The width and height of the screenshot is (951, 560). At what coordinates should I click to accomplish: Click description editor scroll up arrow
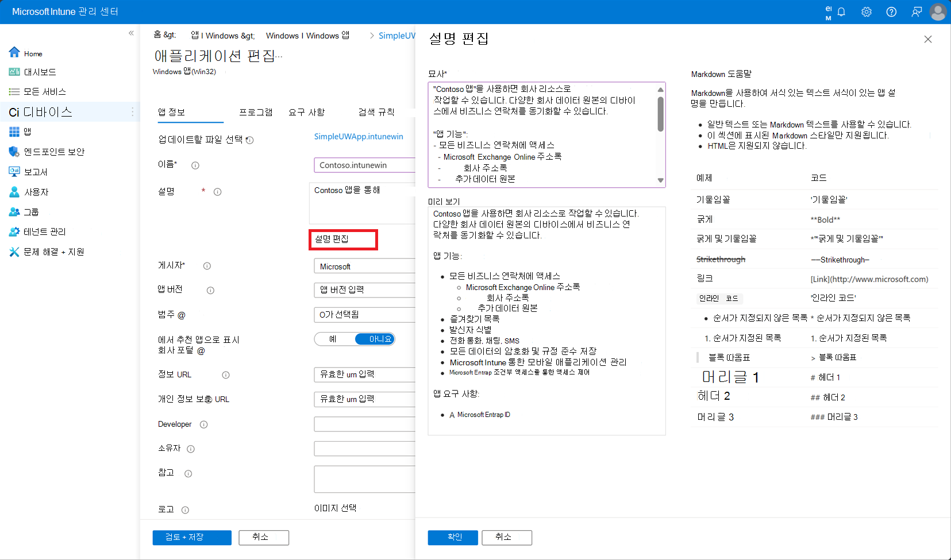(x=661, y=90)
